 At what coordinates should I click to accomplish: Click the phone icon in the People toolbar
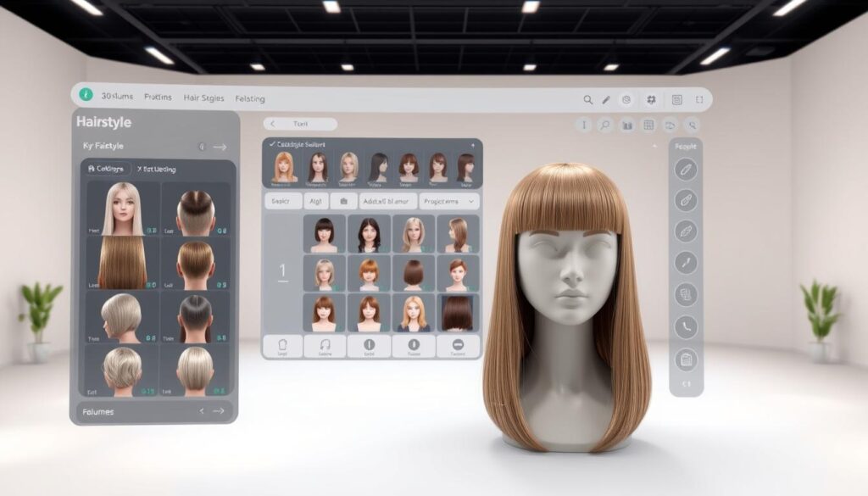[x=686, y=326]
